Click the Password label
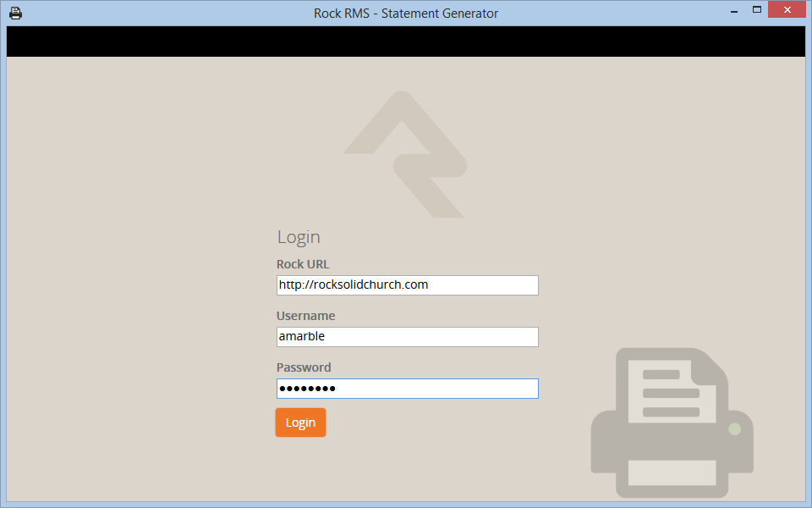The height and width of the screenshot is (508, 812). 304,367
